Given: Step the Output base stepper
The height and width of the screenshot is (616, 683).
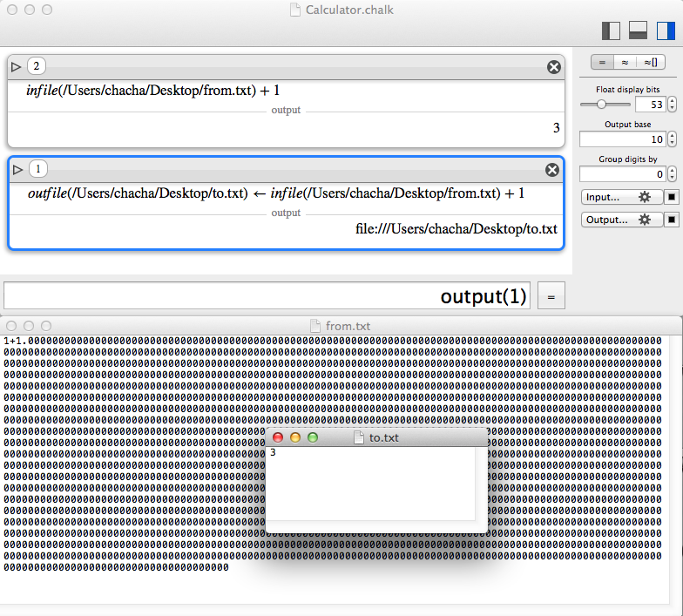Looking at the screenshot, I should coord(673,139).
